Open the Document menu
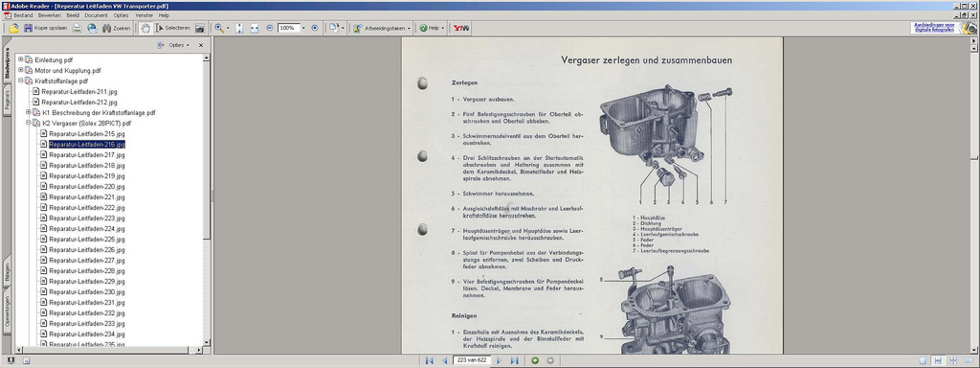Viewport: 980px width, 368px height. pos(97,15)
